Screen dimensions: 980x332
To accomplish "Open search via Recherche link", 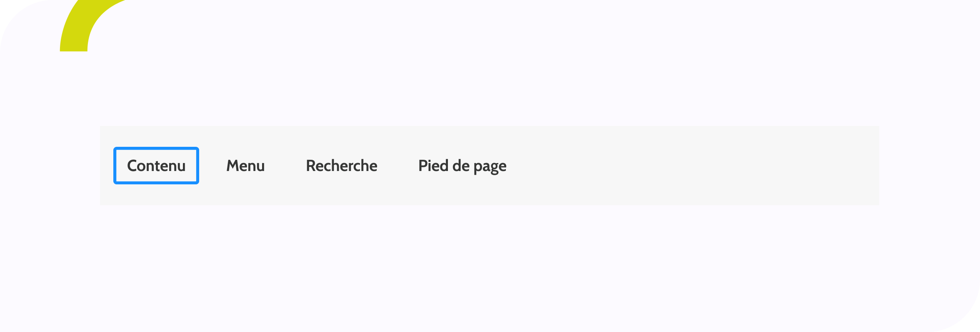I will point(342,166).
